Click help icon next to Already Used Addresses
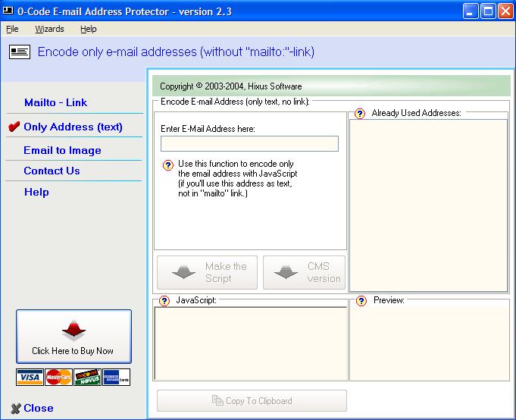Screen dimensions: 516x420 pyautogui.click(x=360, y=114)
